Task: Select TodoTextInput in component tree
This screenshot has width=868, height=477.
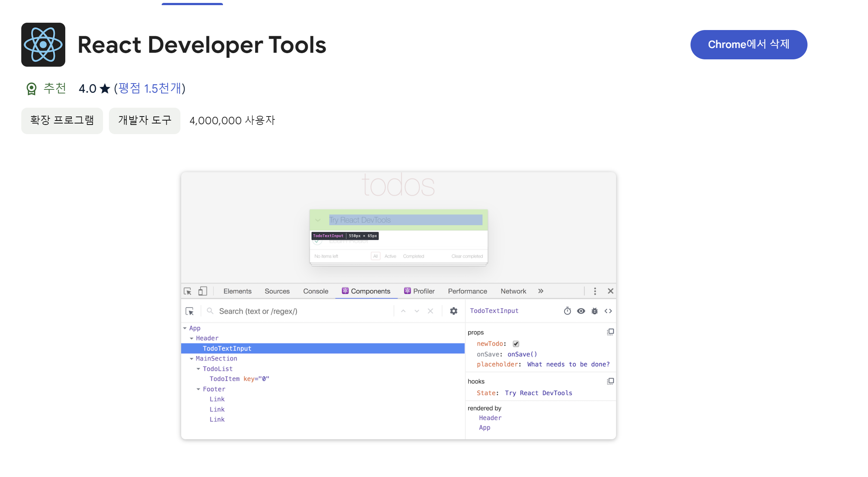Action: (x=323, y=348)
